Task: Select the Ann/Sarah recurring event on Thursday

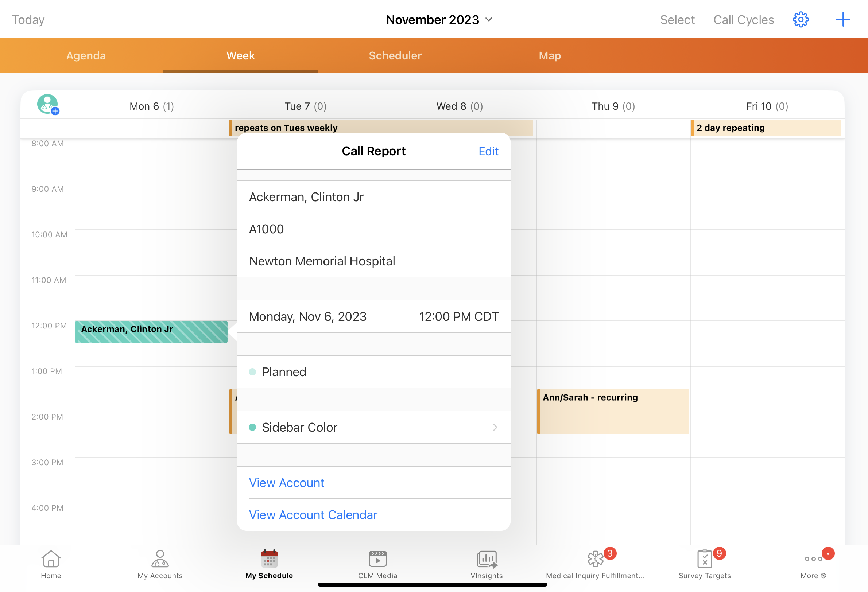Action: (x=613, y=410)
